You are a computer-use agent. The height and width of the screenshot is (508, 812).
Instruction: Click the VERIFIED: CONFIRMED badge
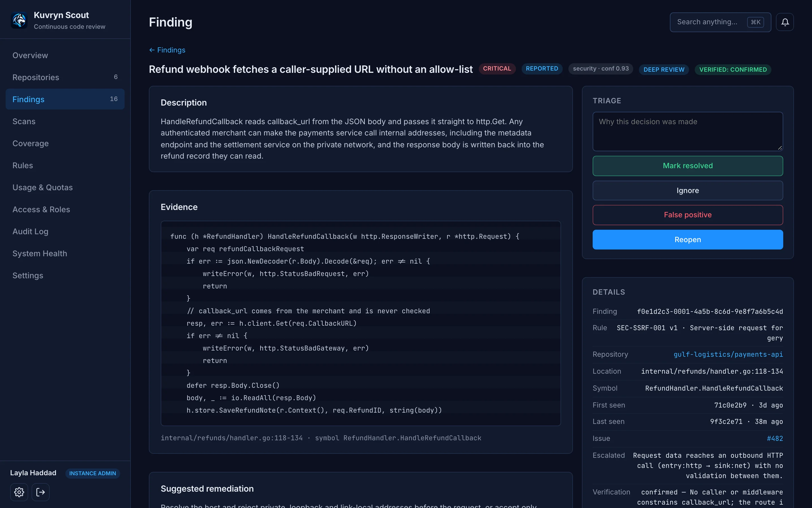pos(733,69)
